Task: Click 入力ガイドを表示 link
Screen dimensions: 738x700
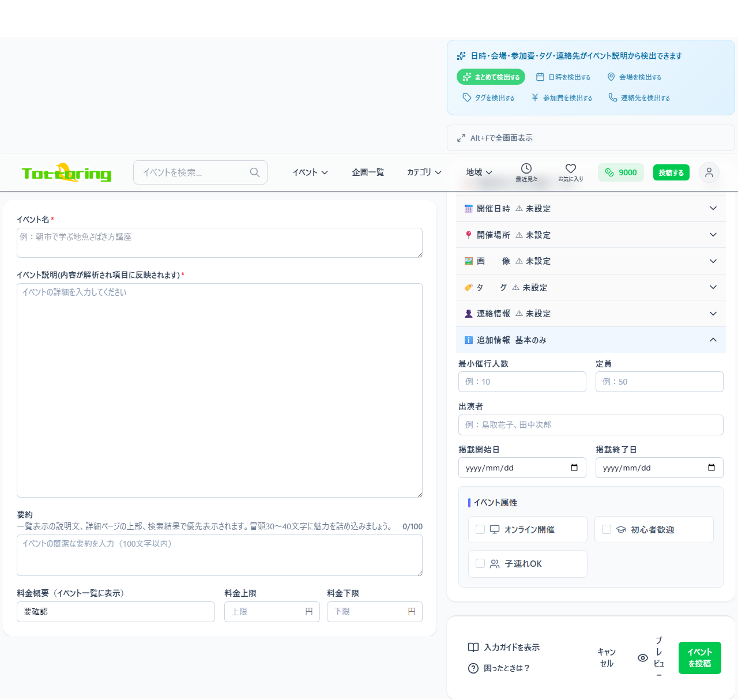Action: [504, 647]
